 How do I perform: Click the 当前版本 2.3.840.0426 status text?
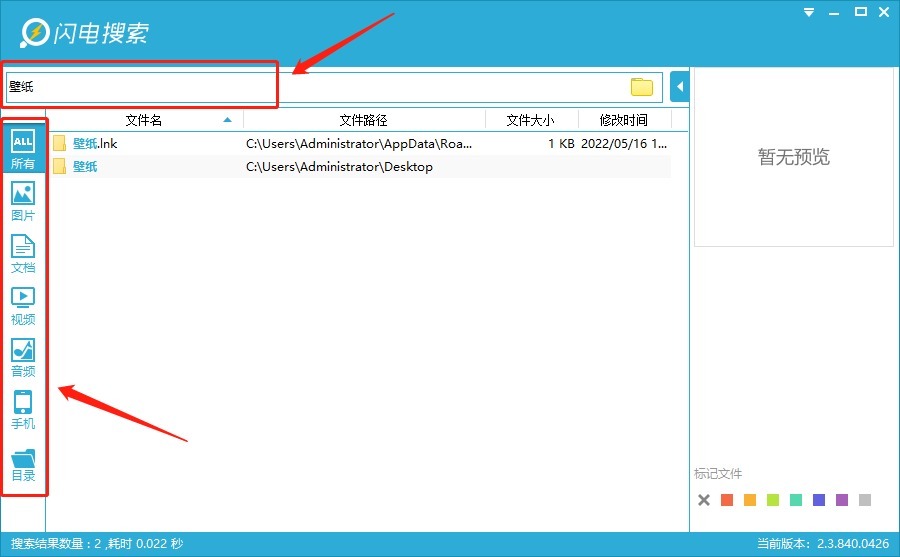pyautogui.click(x=823, y=543)
